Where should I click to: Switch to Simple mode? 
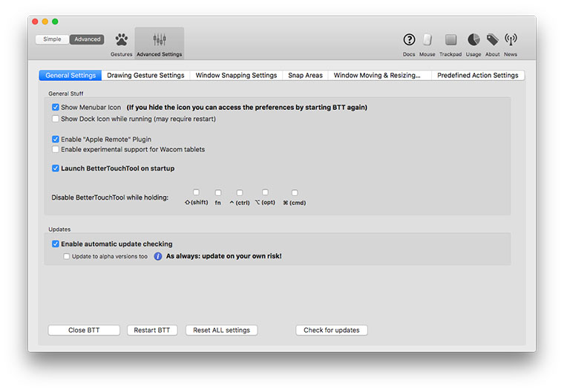point(52,39)
